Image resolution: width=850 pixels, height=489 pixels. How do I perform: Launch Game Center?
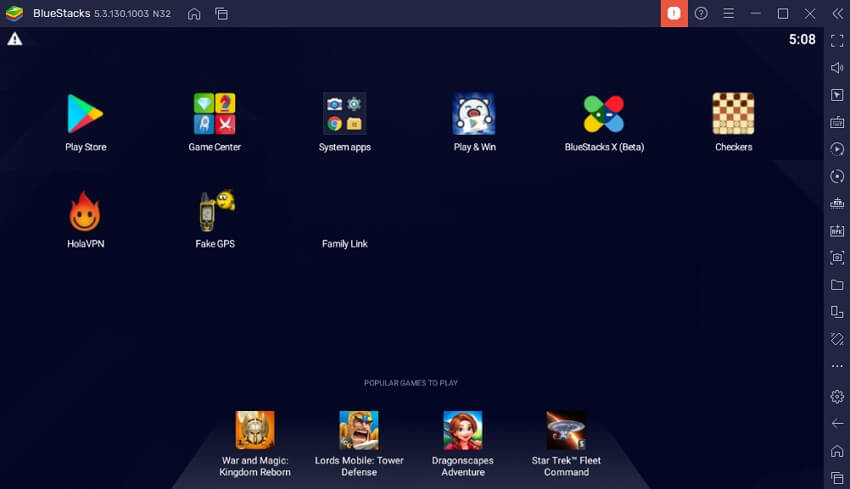(215, 114)
